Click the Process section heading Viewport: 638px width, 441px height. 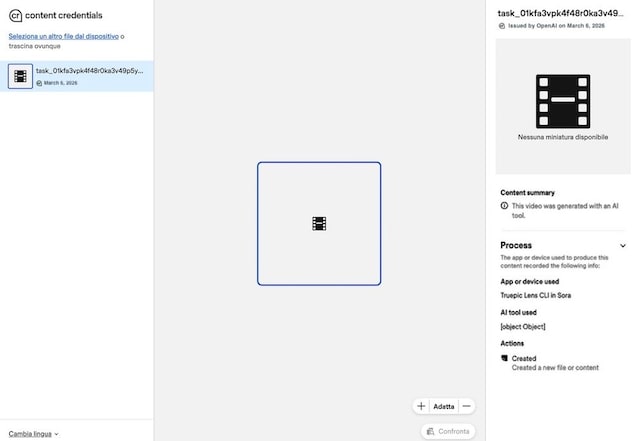point(516,245)
